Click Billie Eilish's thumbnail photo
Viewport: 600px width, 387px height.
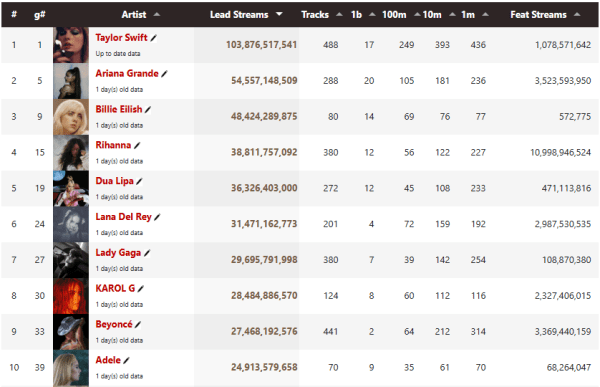[x=71, y=117]
